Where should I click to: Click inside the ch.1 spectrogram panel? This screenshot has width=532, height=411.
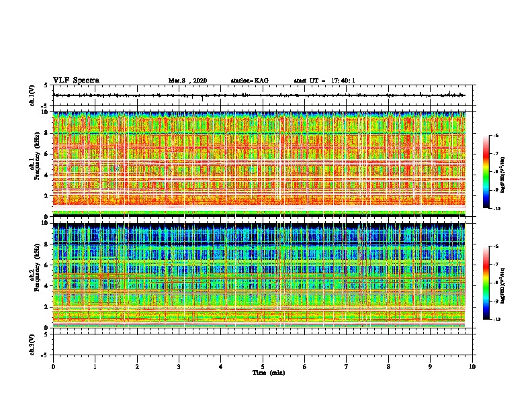259,164
